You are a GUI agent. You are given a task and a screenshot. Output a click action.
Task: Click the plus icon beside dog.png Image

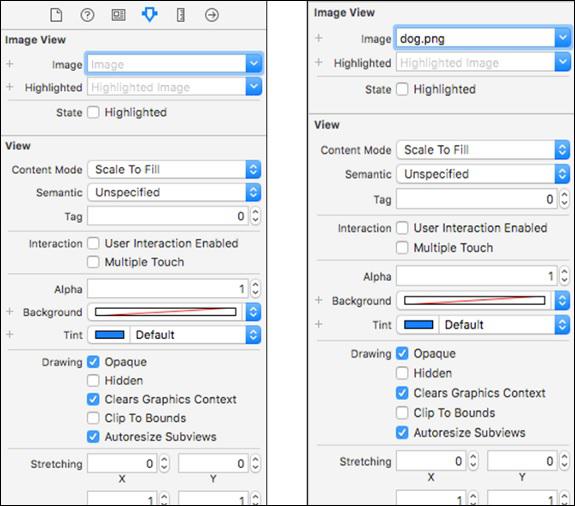tap(319, 38)
